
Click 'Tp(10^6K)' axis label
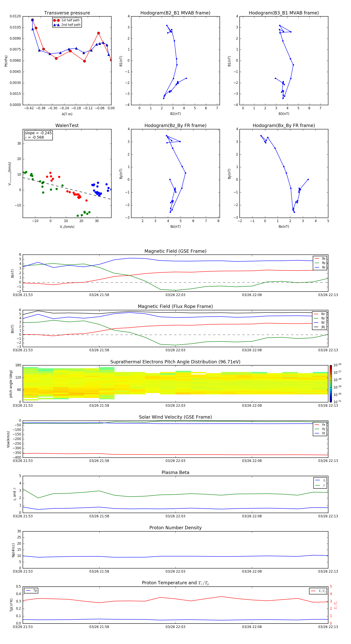11,605
